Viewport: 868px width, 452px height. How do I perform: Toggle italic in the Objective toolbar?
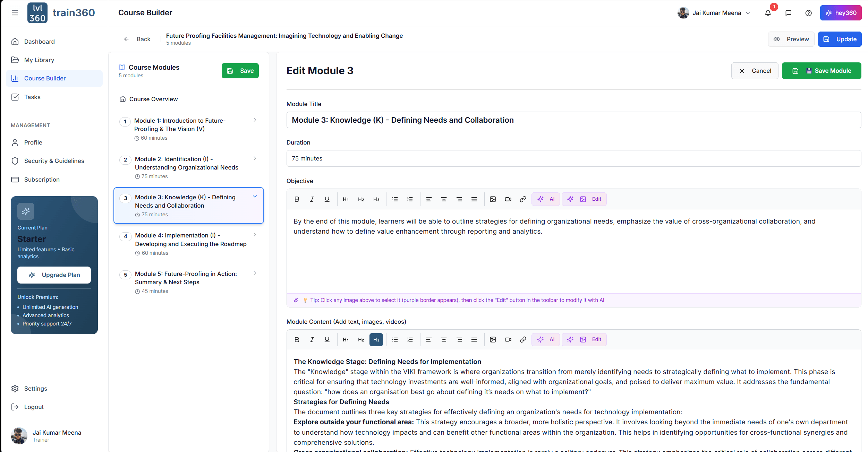pos(312,199)
